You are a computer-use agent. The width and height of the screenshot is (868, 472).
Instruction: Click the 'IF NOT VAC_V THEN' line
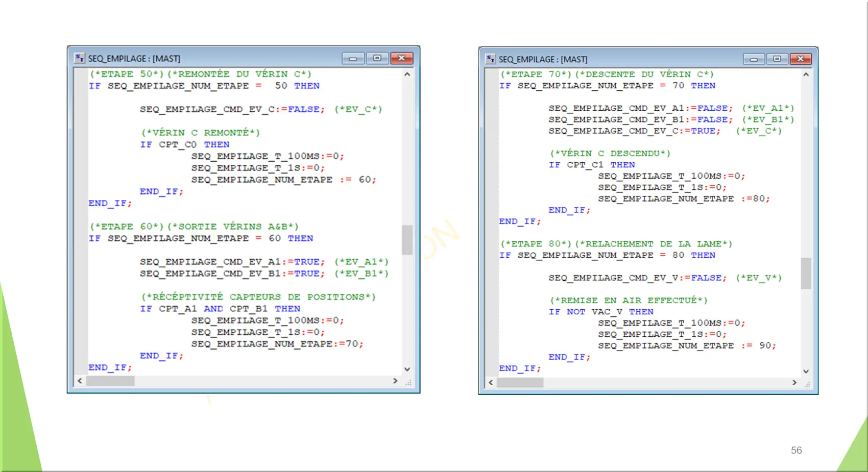(601, 312)
